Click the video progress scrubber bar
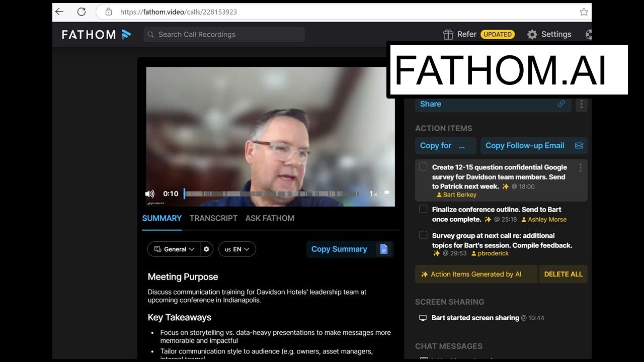Screen dimensions: 644x362 (272, 194)
